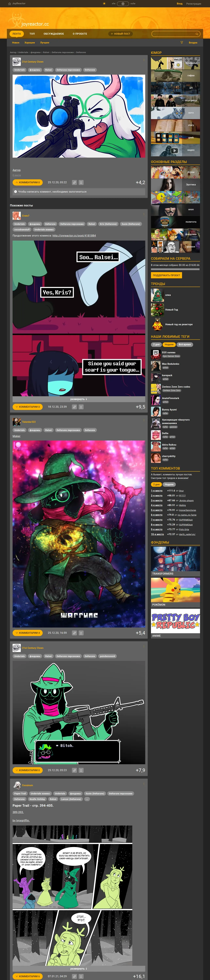Click the Kris (Deltarune) tag
The width and height of the screenshot is (210, 980).
108,224
